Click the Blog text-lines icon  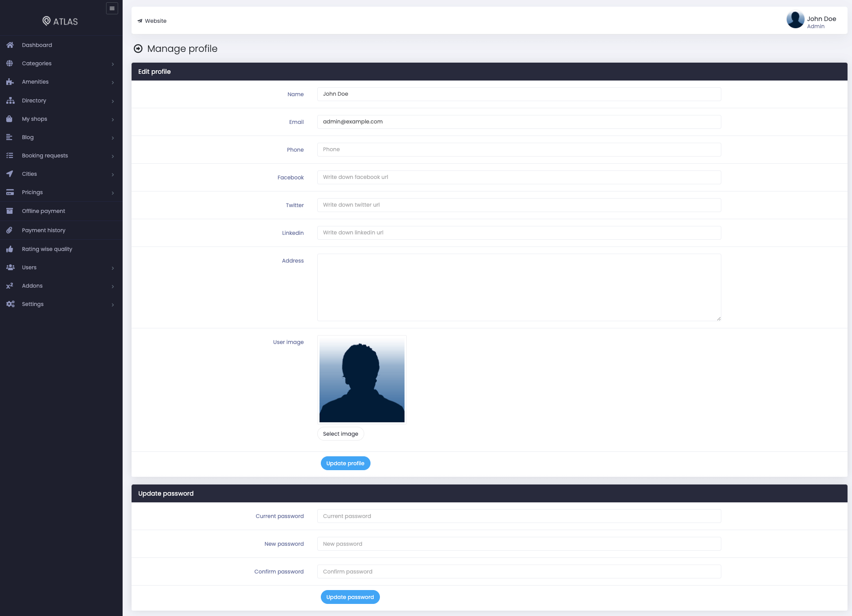(x=9, y=137)
